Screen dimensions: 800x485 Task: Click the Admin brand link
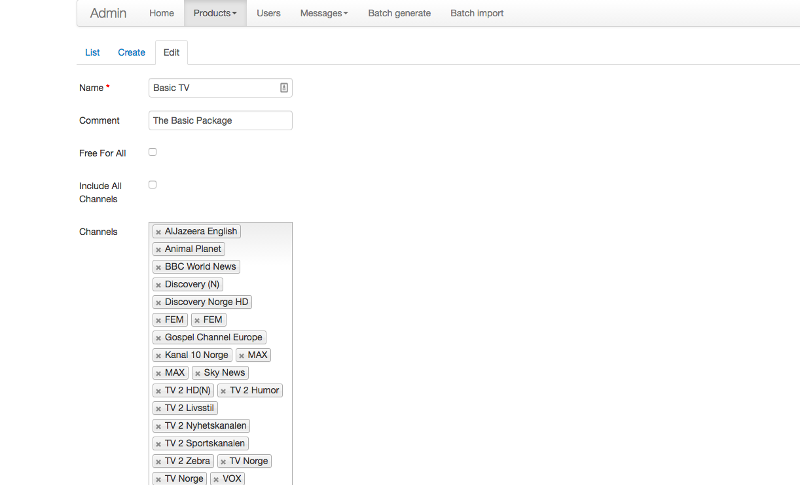tap(108, 13)
